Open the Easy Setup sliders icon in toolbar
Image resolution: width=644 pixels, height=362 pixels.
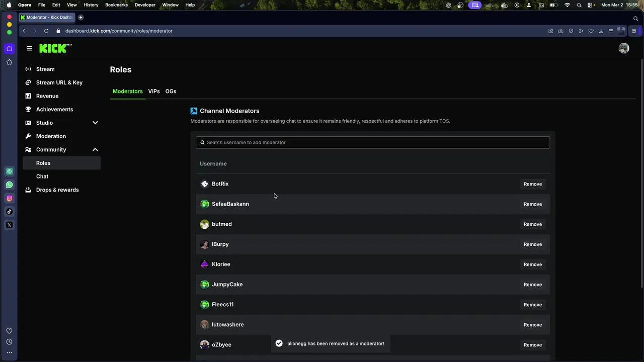(x=611, y=31)
